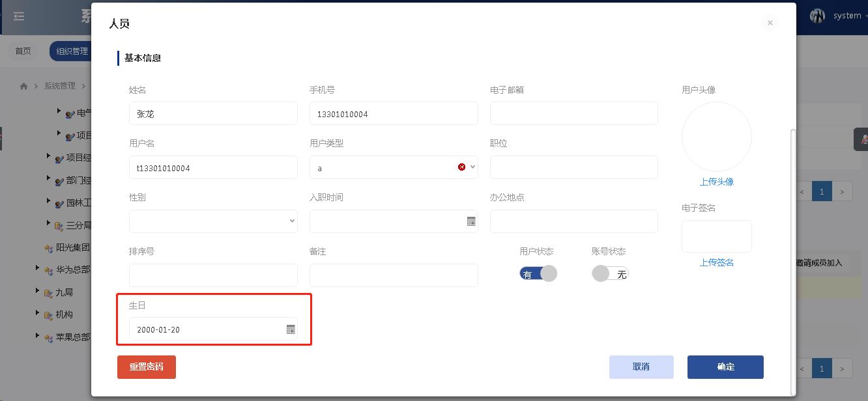Switch to the 首页 tab

(x=23, y=51)
